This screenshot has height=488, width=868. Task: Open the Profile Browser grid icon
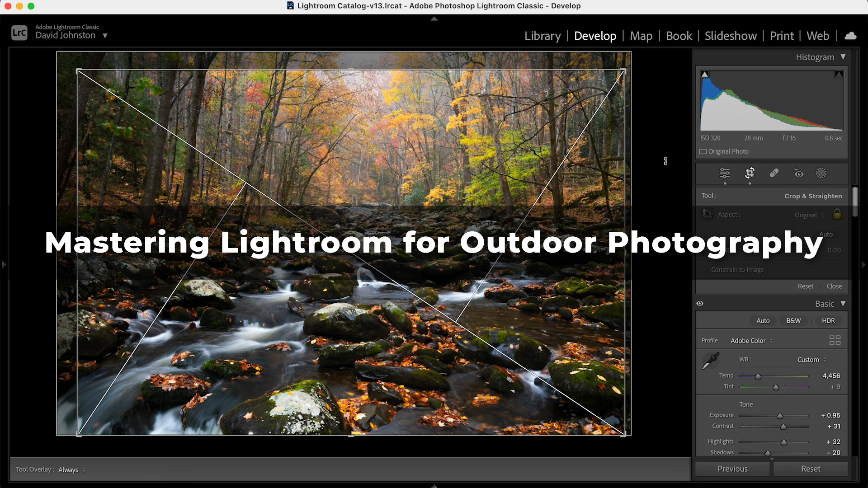(835, 340)
